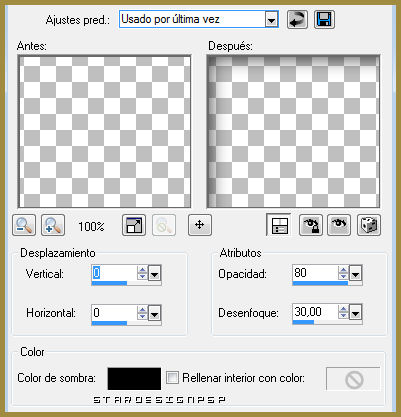The image size is (401, 417).
Task: Zoom out the preview with magnifier minus
Action: pyautogui.click(x=24, y=226)
